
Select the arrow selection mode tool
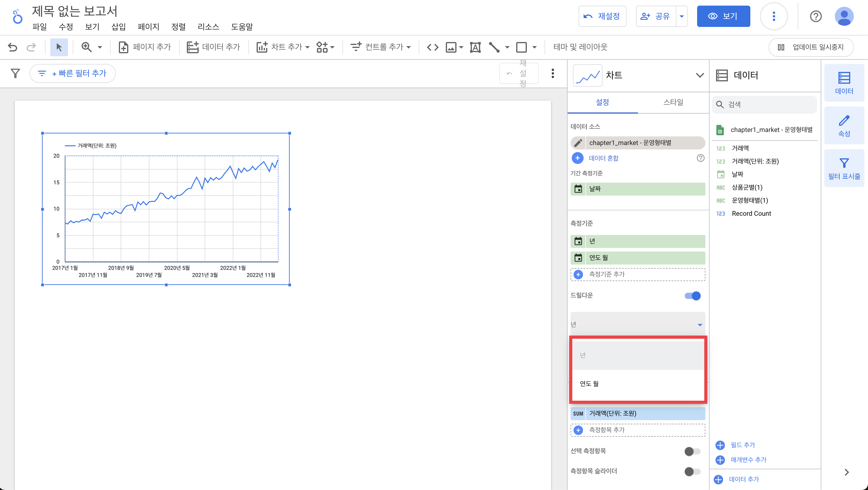coord(59,47)
